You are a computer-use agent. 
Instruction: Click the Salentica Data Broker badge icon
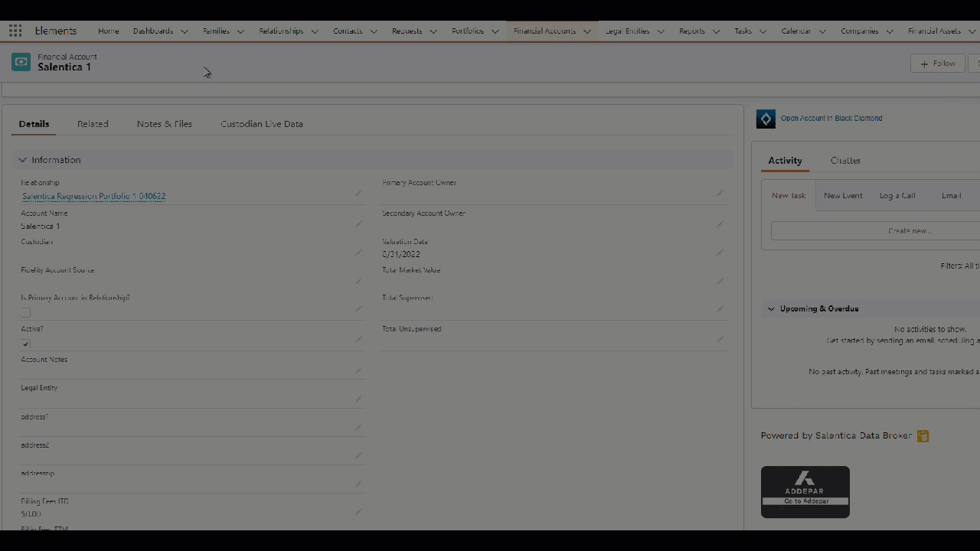pos(923,436)
